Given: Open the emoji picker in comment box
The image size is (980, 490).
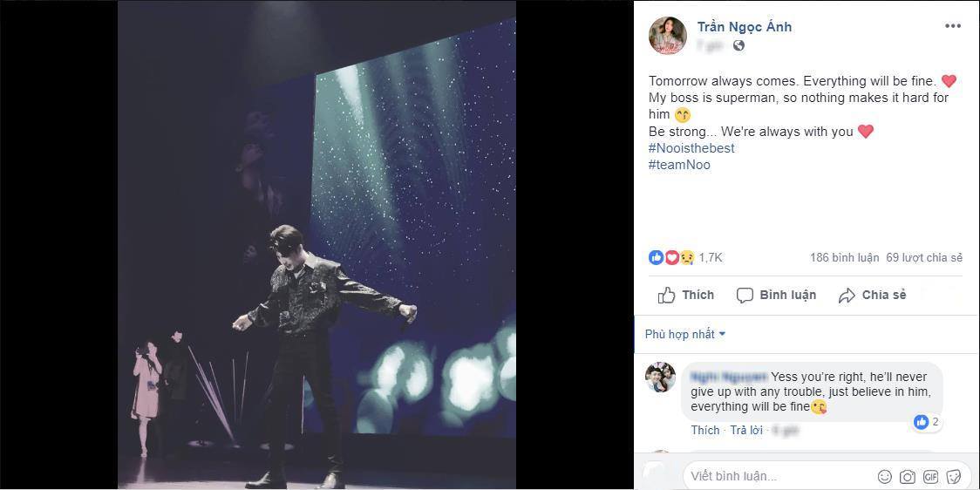Looking at the screenshot, I should click(x=885, y=476).
